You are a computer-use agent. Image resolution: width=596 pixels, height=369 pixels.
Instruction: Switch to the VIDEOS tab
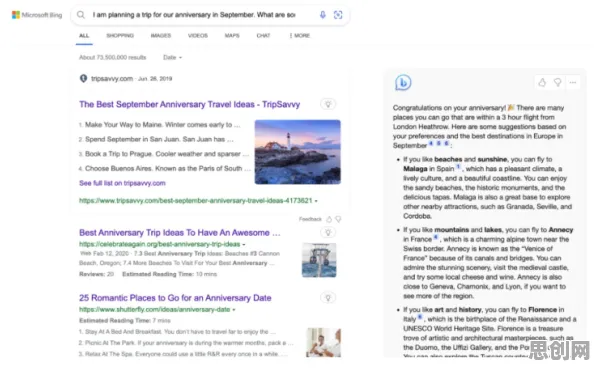198,36
